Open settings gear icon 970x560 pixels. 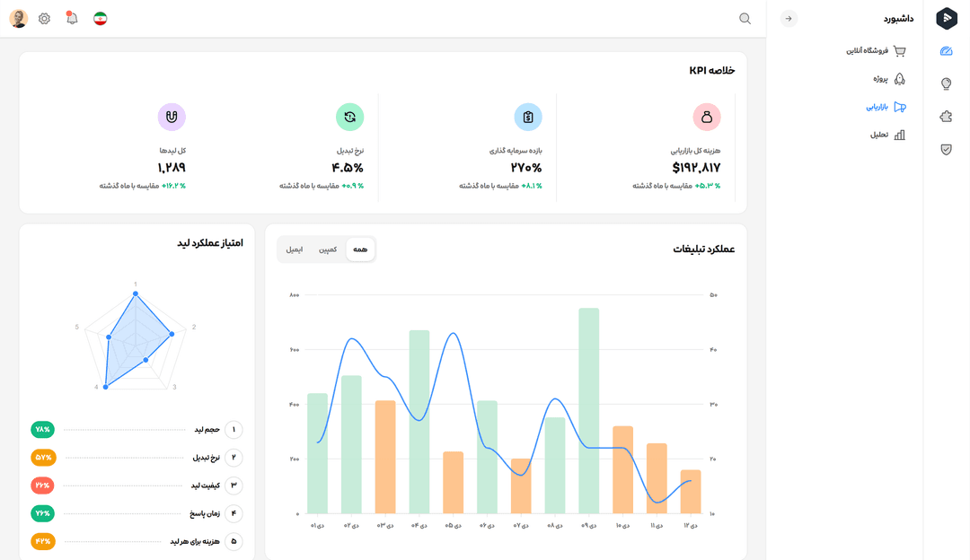pos(44,19)
